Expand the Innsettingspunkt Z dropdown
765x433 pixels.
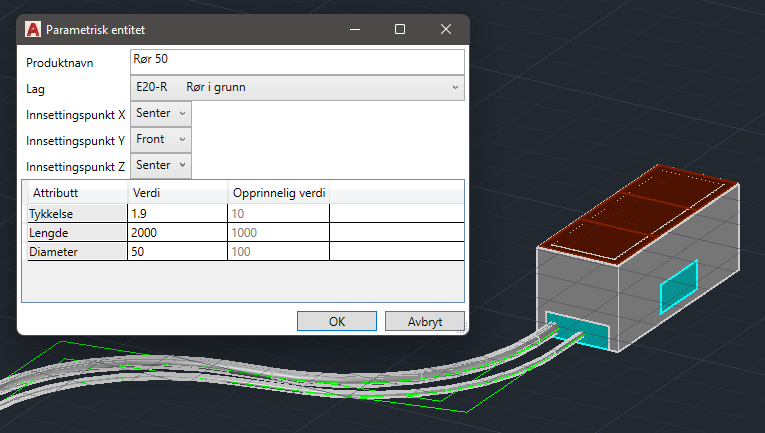point(160,165)
